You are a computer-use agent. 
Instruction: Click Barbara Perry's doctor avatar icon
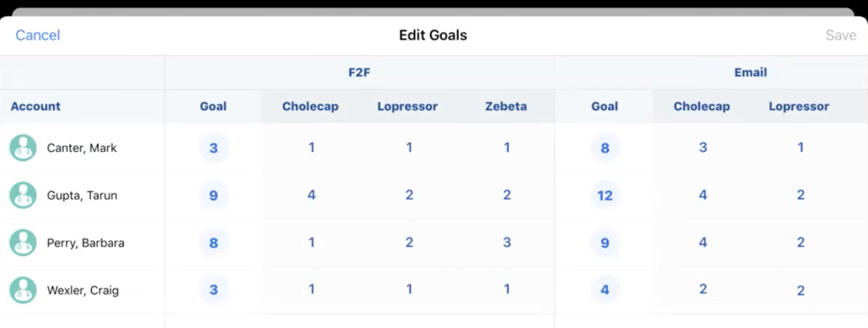pyautogui.click(x=23, y=243)
